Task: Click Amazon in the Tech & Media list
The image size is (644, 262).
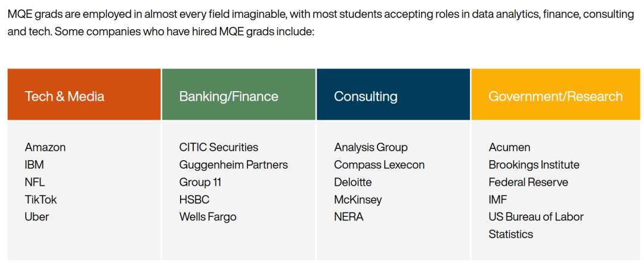Action: pyautogui.click(x=45, y=147)
